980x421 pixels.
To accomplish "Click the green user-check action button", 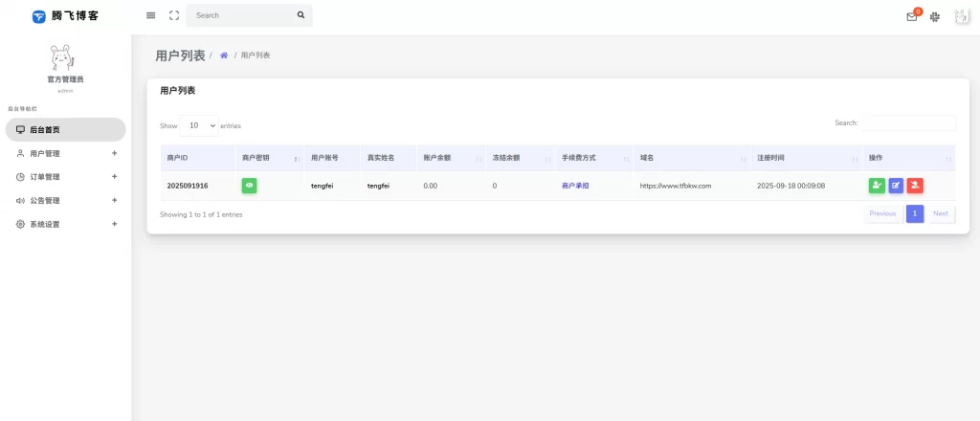I will tap(877, 186).
